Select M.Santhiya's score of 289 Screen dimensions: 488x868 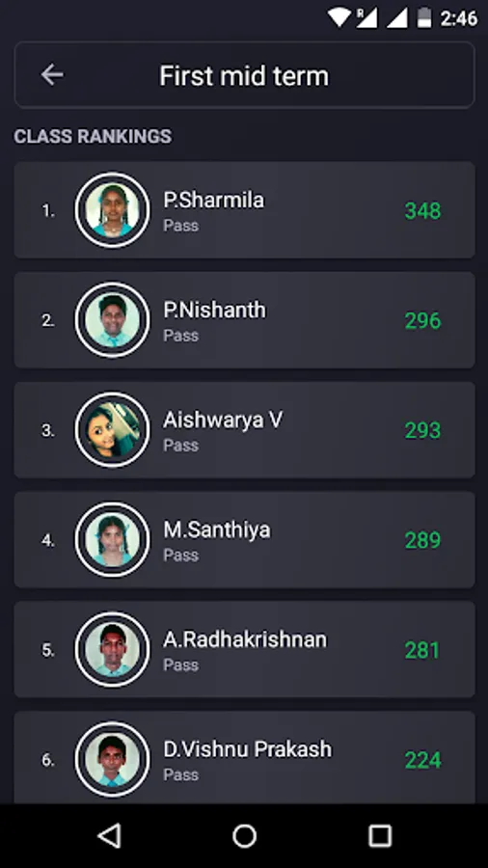click(422, 540)
